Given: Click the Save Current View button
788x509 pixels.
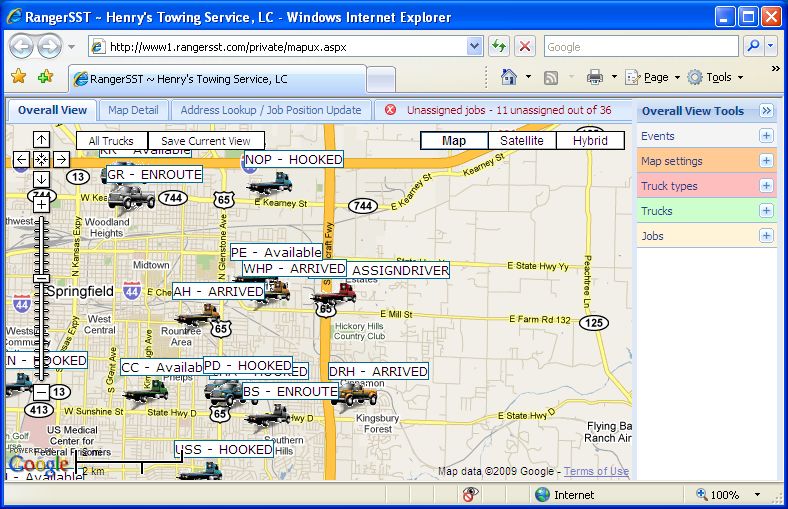Looking at the screenshot, I should [x=206, y=141].
